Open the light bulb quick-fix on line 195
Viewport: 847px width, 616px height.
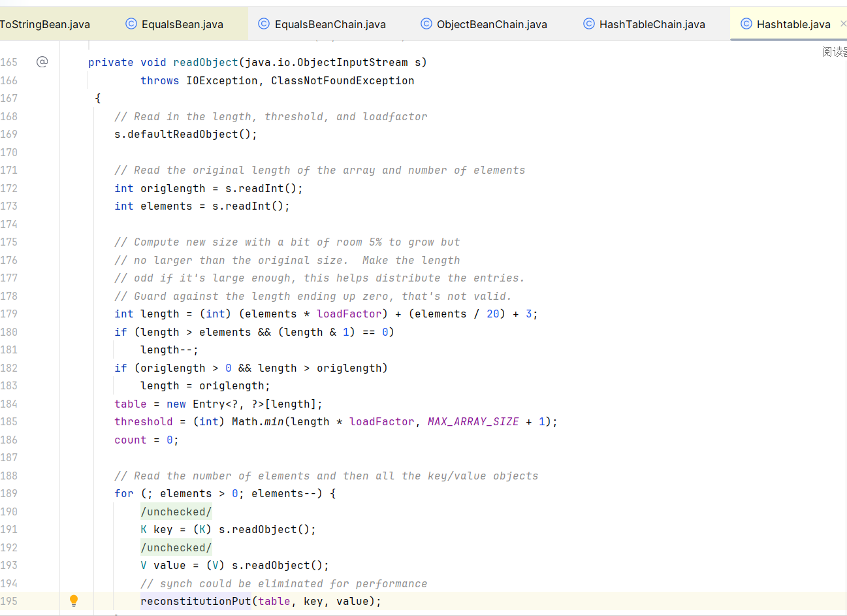click(x=74, y=601)
